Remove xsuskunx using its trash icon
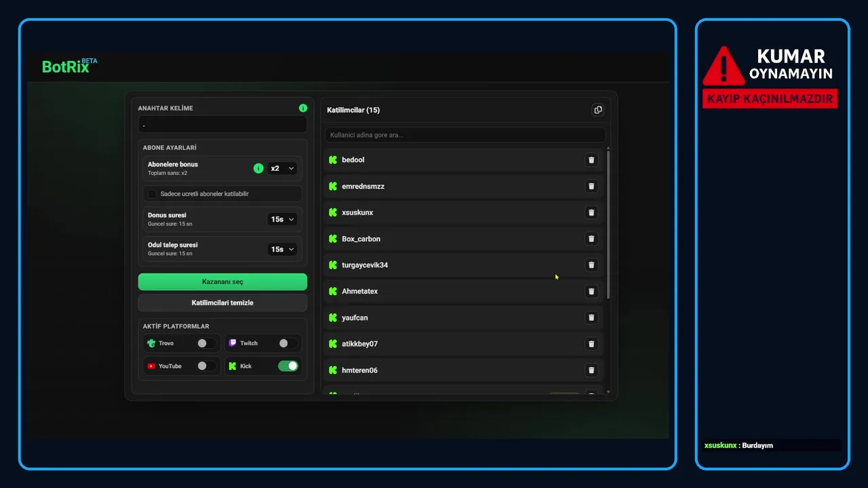868x488 pixels. [x=591, y=212]
